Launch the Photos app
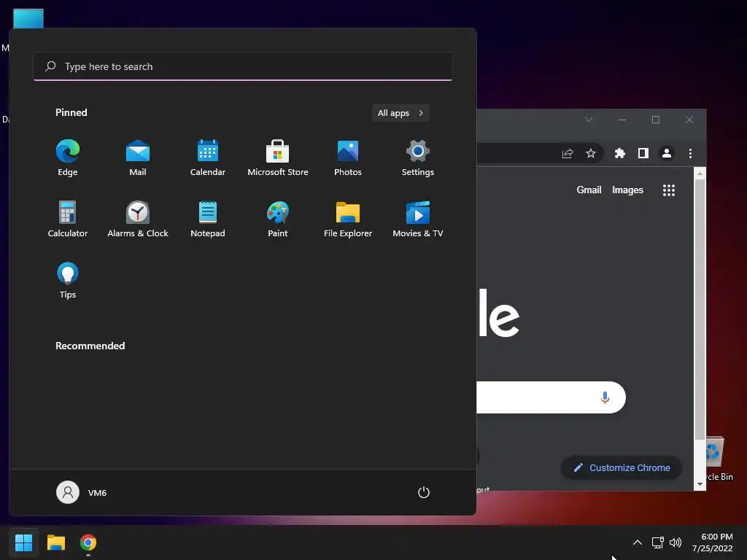 [348, 158]
